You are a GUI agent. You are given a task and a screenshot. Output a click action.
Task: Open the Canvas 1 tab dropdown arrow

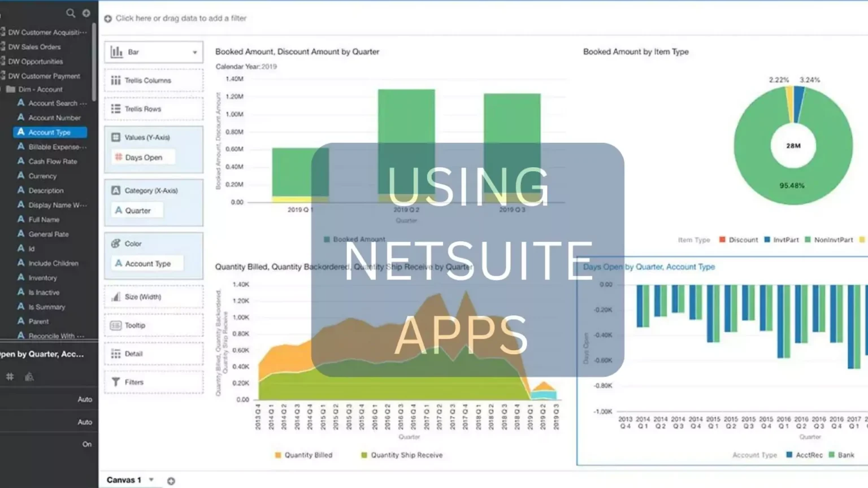tap(151, 480)
